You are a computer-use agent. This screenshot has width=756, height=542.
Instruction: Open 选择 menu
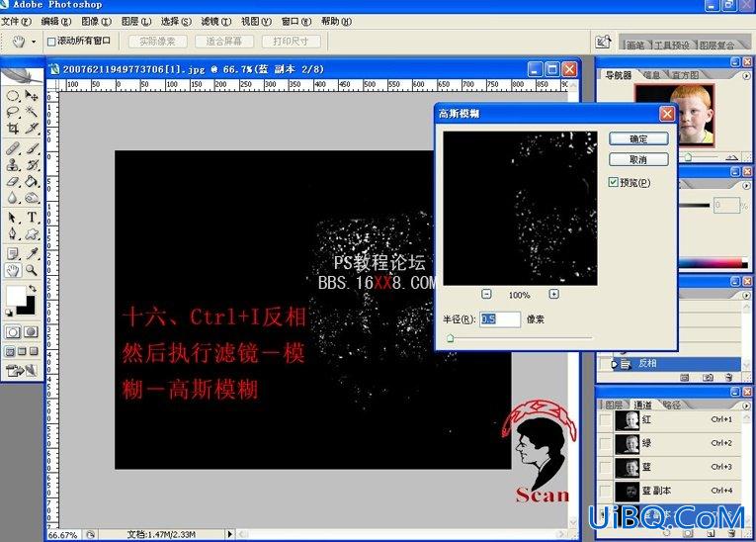(x=176, y=21)
